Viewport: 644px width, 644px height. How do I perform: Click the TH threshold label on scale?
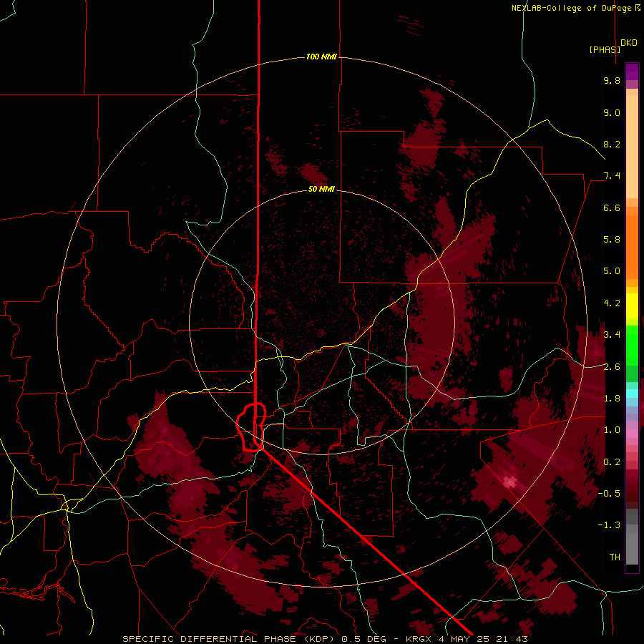click(615, 557)
